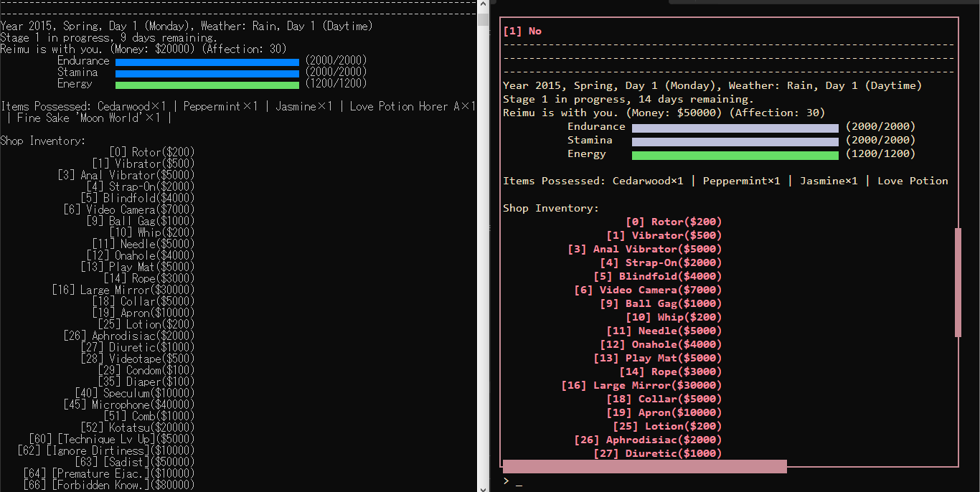Click 'Money: $20000' in white-text window status
980x492 pixels.
pyautogui.click(x=154, y=49)
